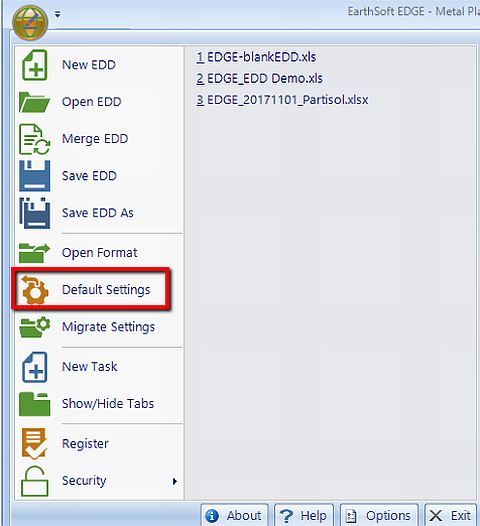480x526 pixels.
Task: Click the EarthSoft globe application button
Action: [30, 22]
